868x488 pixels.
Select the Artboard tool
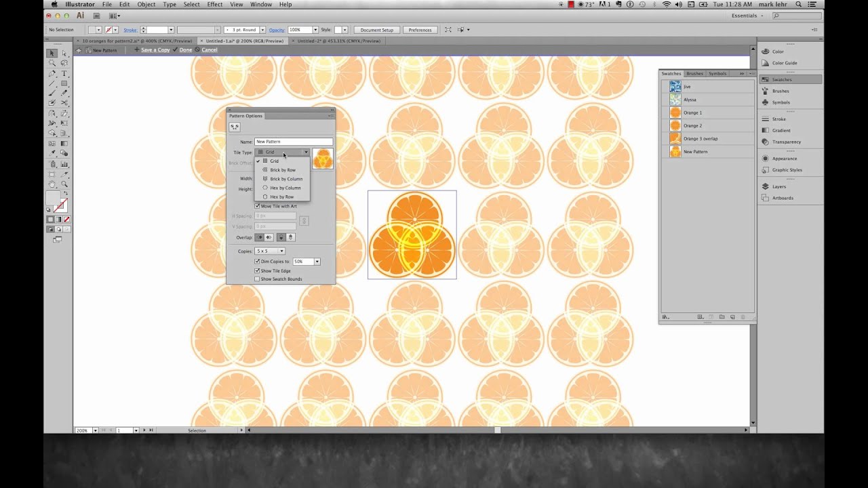click(52, 174)
